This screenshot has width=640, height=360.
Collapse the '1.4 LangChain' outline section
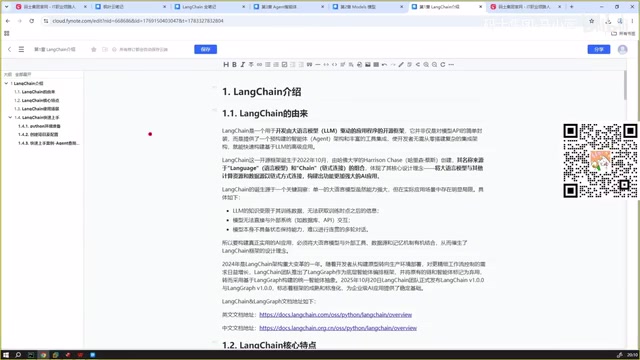click(10, 117)
